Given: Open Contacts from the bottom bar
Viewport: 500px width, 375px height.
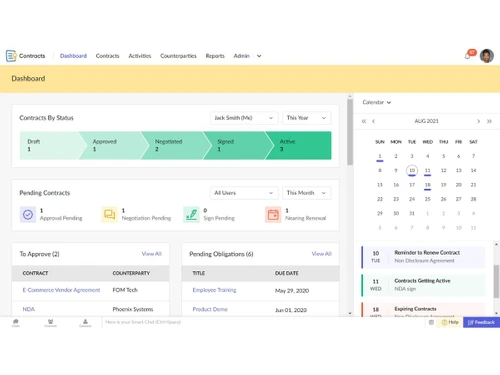Looking at the screenshot, I should (x=85, y=322).
